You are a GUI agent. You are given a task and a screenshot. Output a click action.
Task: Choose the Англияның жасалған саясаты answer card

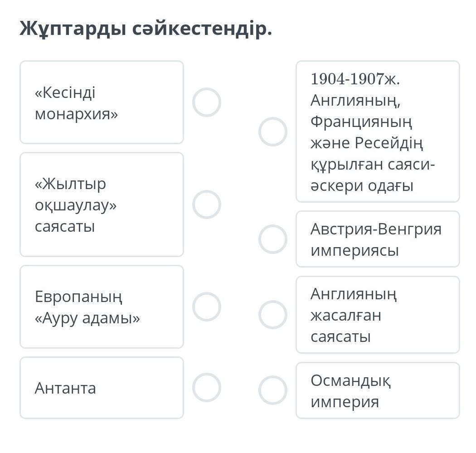(x=378, y=315)
